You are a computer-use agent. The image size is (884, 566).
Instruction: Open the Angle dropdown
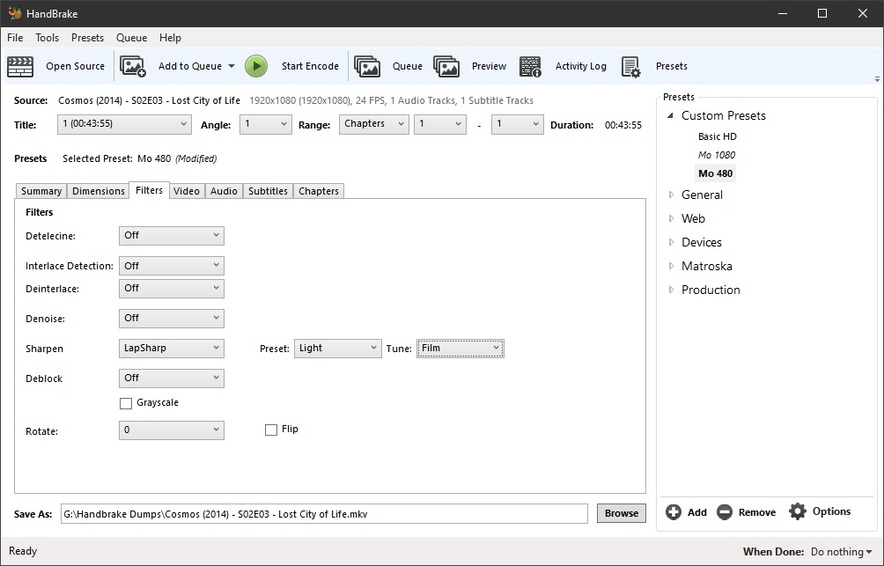[266, 124]
